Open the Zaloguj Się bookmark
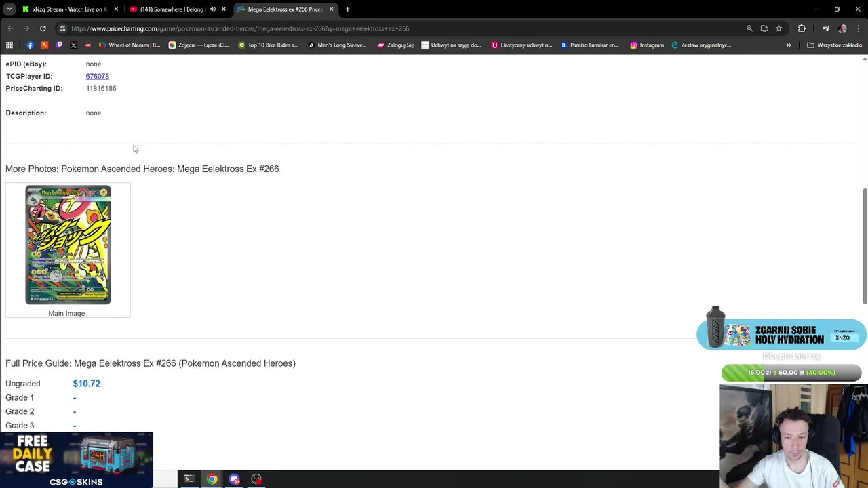 (x=395, y=45)
